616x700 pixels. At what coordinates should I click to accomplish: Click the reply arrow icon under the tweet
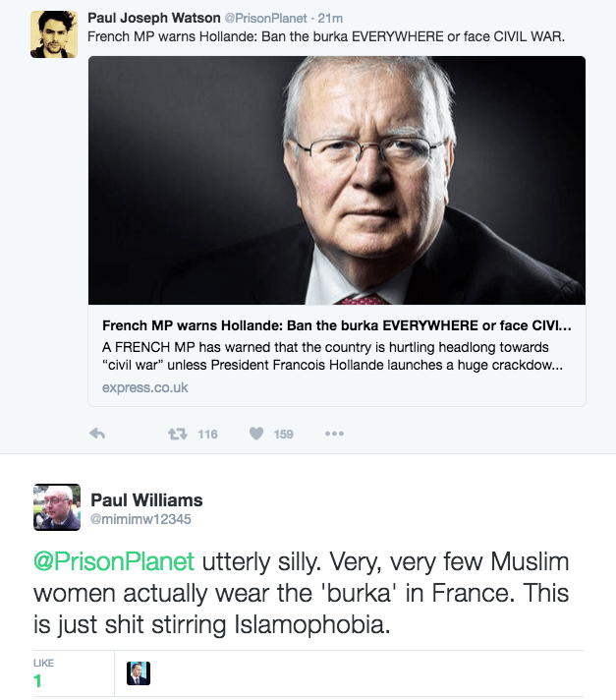97,434
